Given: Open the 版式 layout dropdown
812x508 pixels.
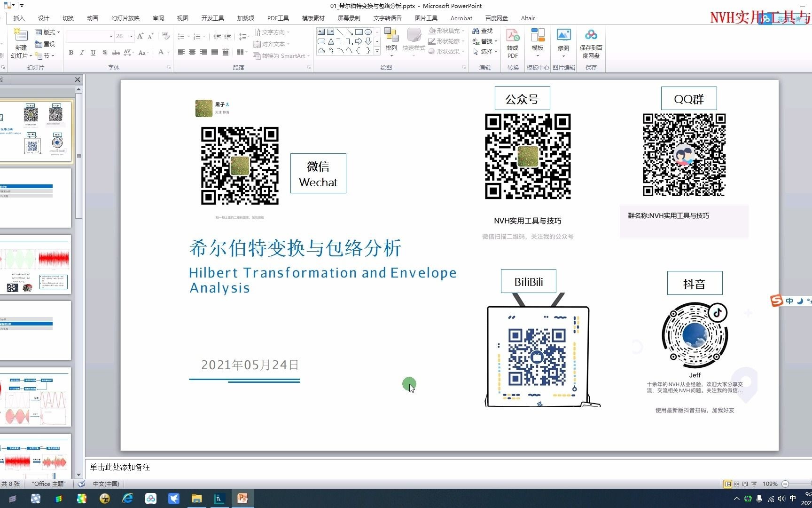Looking at the screenshot, I should [x=47, y=32].
